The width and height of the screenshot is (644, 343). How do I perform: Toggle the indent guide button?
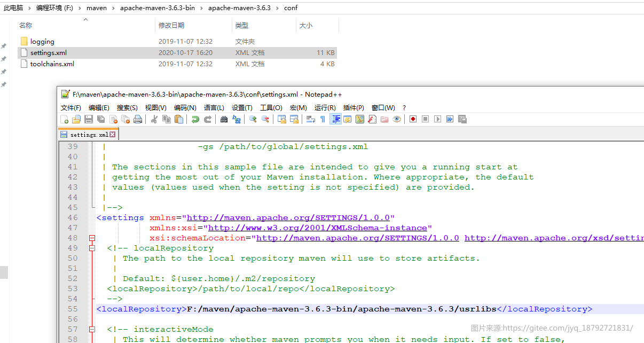(x=336, y=119)
